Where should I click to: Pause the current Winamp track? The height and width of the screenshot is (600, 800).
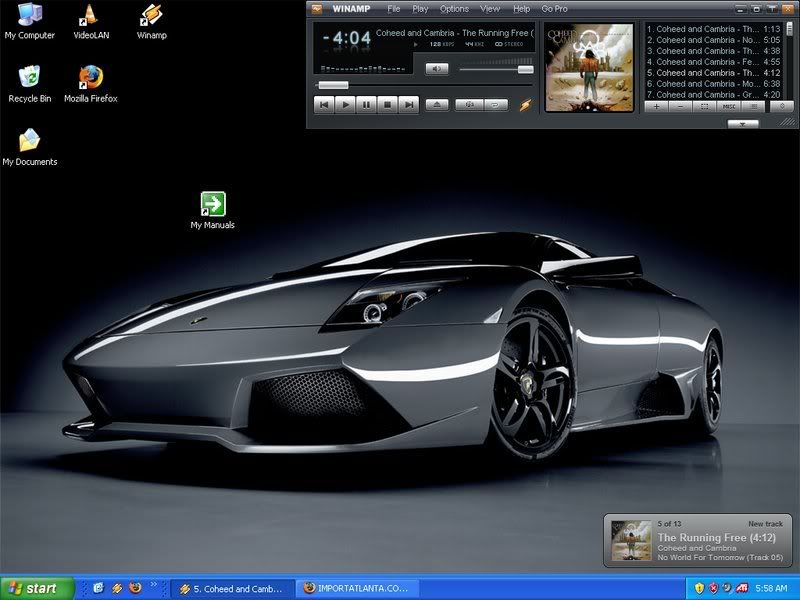(x=367, y=104)
